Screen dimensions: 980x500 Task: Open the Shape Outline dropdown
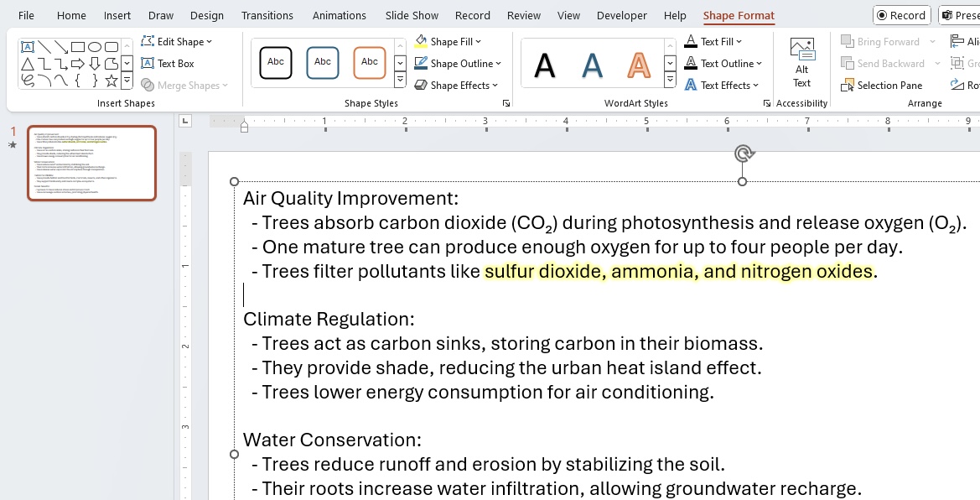458,63
